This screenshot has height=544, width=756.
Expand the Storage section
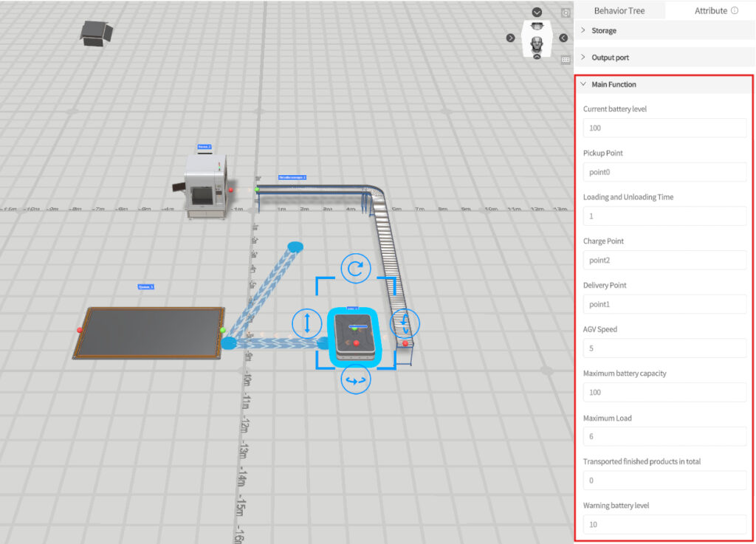pyautogui.click(x=664, y=30)
